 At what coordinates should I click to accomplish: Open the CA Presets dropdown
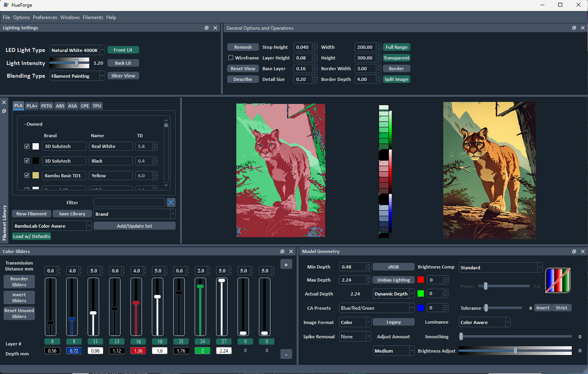376,308
